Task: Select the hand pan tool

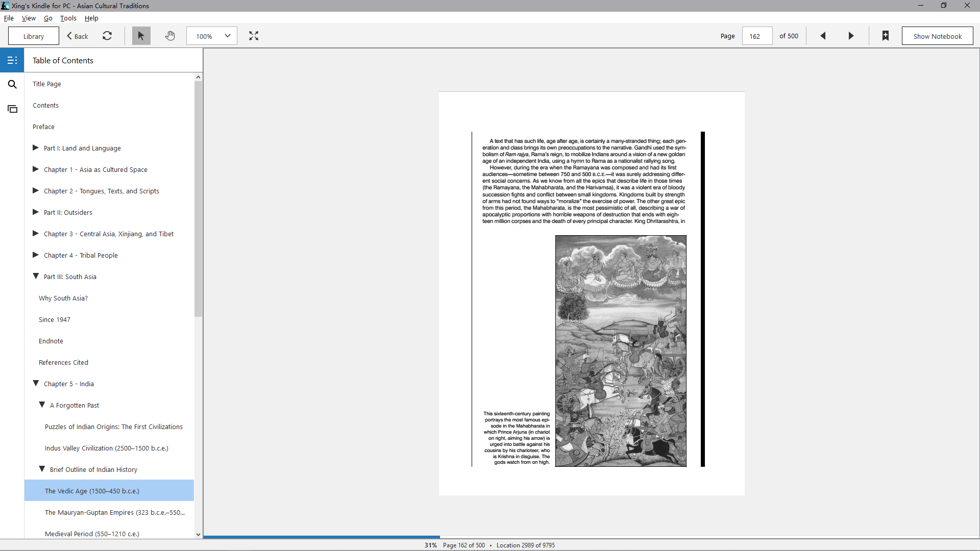Action: coord(170,36)
